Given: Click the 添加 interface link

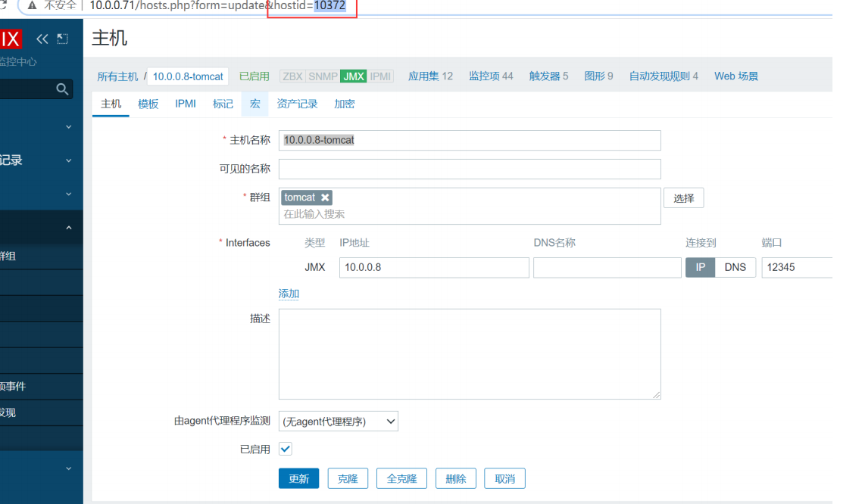Looking at the screenshot, I should [289, 294].
